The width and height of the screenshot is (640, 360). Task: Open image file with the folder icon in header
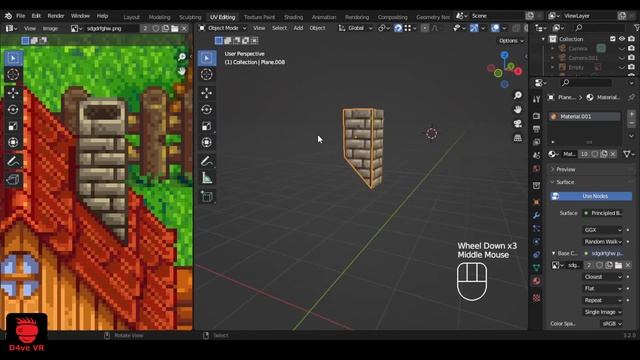(x=175, y=29)
